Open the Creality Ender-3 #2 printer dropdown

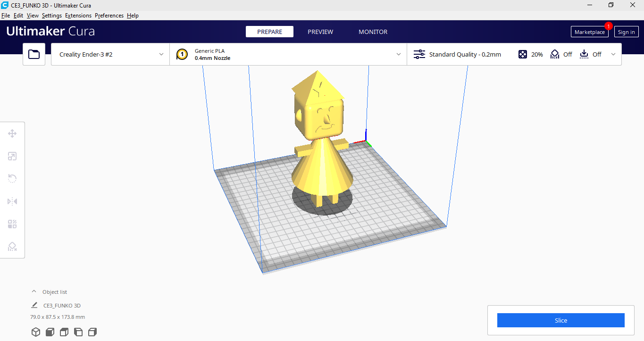coord(110,54)
